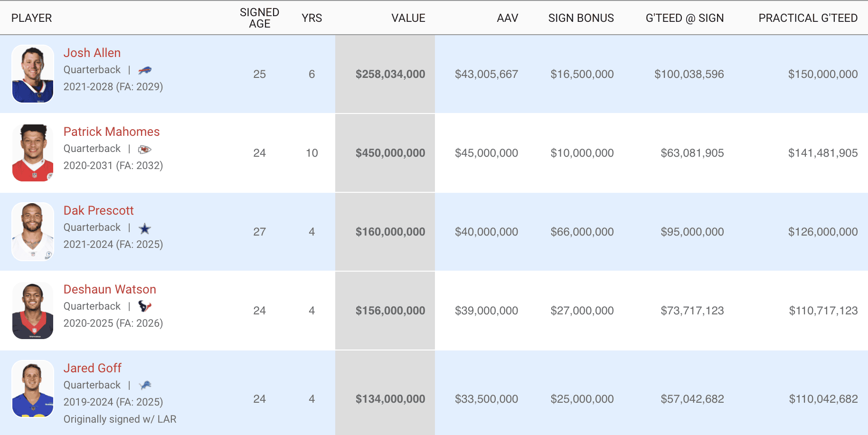
Task: Open the Patrick Mahomes player link
Action: [x=112, y=132]
